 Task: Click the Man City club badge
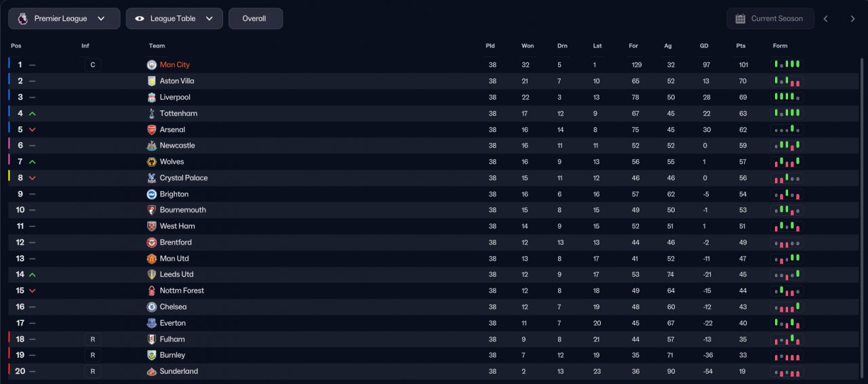[152, 65]
